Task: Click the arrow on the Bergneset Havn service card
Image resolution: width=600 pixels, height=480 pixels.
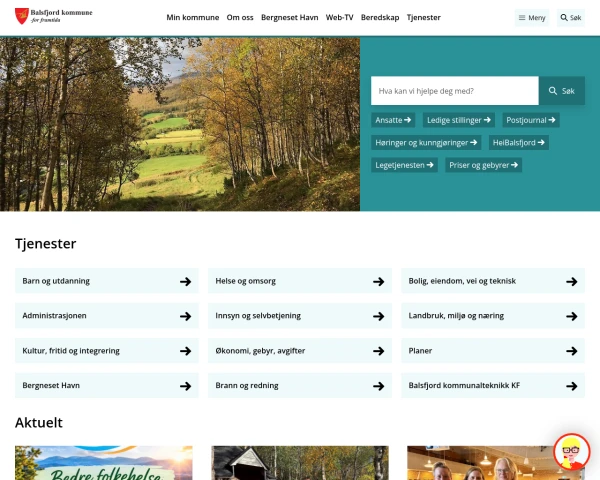Action: pos(186,386)
